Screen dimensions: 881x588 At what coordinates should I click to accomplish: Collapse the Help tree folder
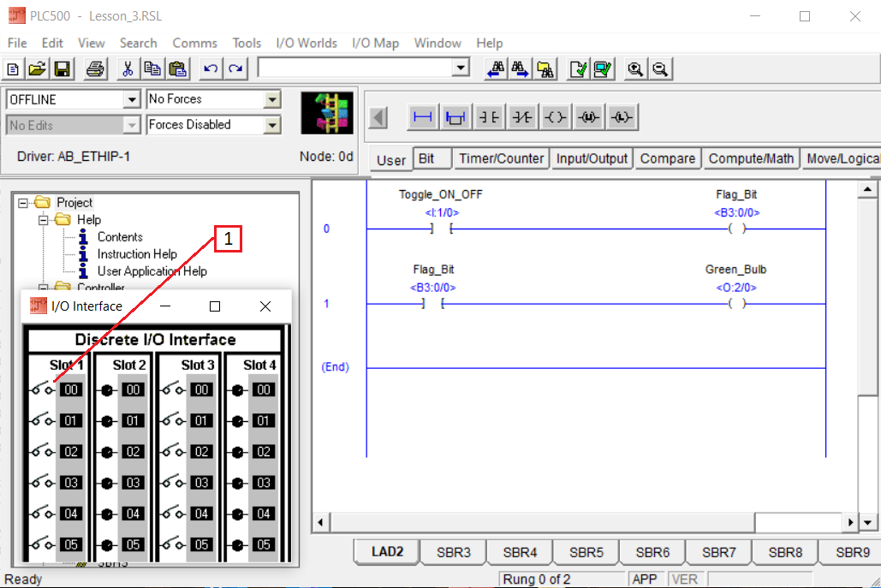coord(44,220)
